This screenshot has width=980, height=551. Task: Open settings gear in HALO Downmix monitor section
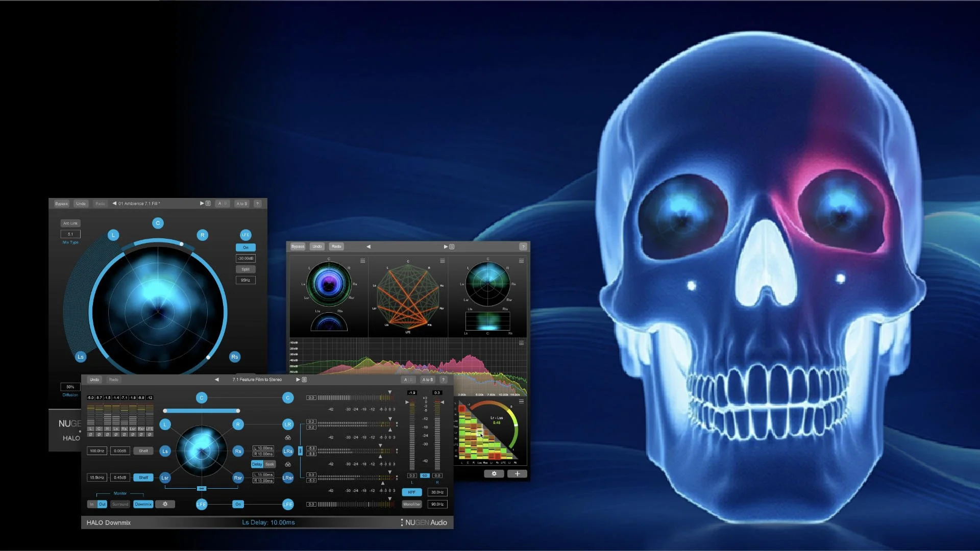tap(165, 504)
